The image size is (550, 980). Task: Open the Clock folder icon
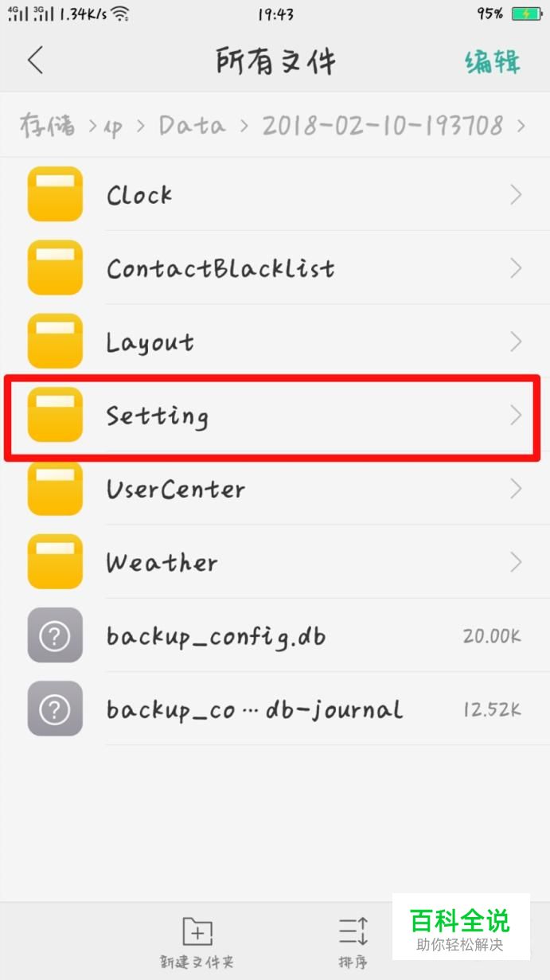(55, 193)
